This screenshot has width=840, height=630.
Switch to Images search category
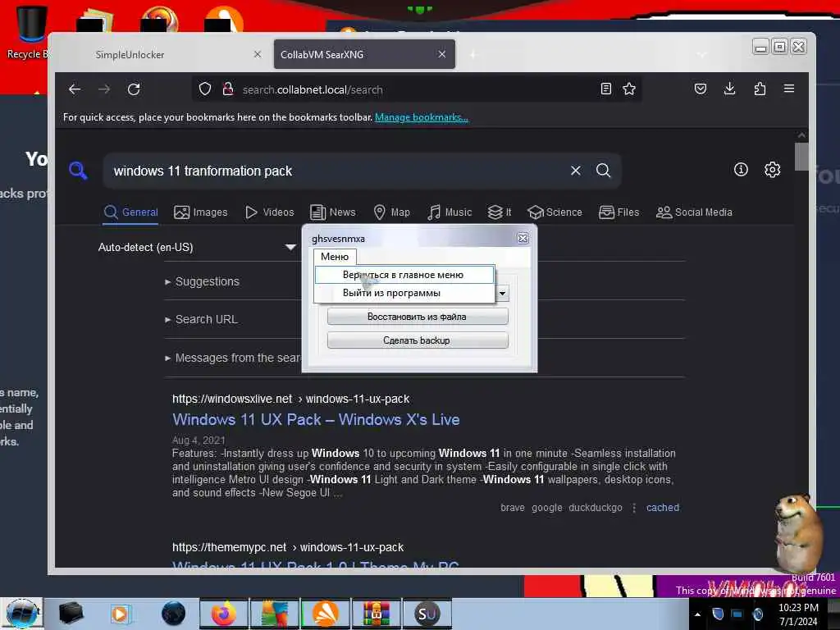[201, 212]
